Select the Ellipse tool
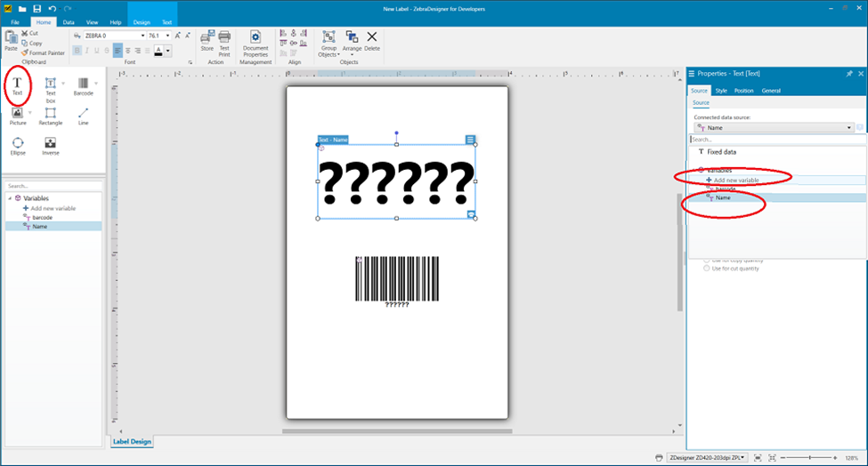 coord(18,146)
